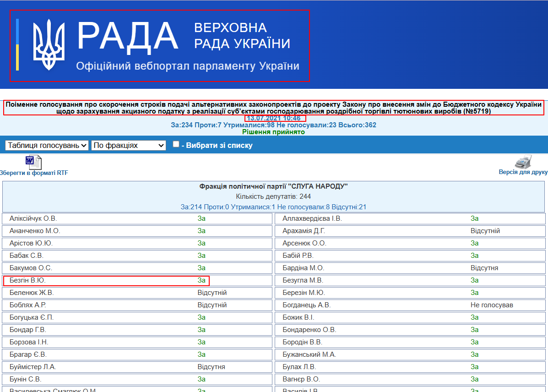
Task: Click 'Відсутній' status for Арахамія Д.Г.
Action: tap(485, 231)
